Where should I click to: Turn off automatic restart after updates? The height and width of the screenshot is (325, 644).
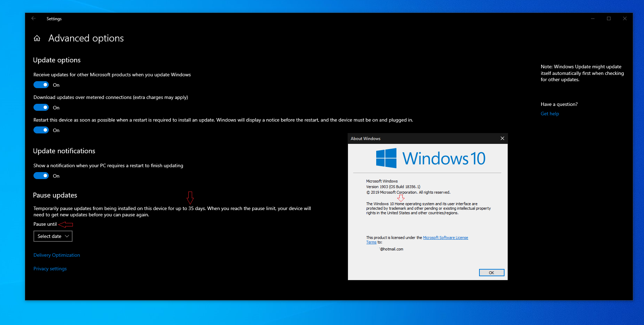coord(41,130)
